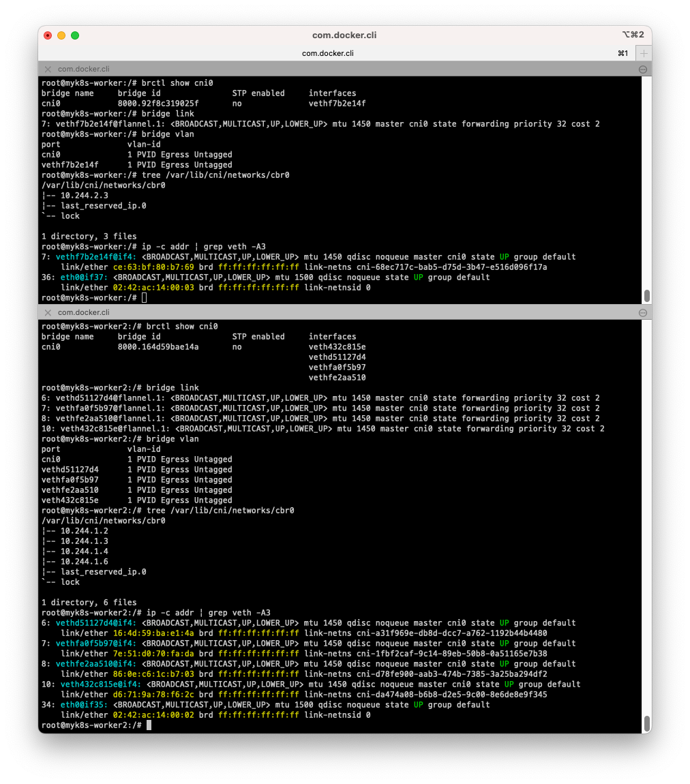Click netns cni-1fbf2caf-9c14-89eb-50b8-0a51165e7b38
Screen dimensions: 690x784
click(451, 654)
